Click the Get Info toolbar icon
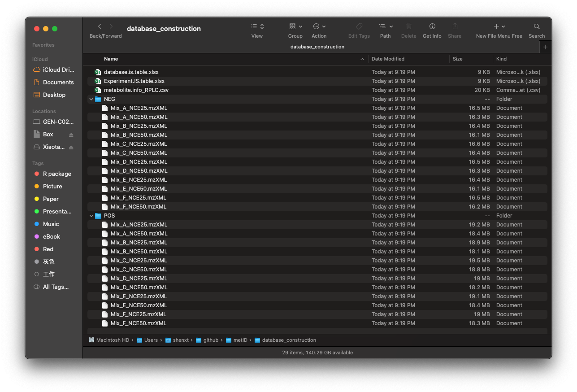The width and height of the screenshot is (577, 392). [x=432, y=26]
